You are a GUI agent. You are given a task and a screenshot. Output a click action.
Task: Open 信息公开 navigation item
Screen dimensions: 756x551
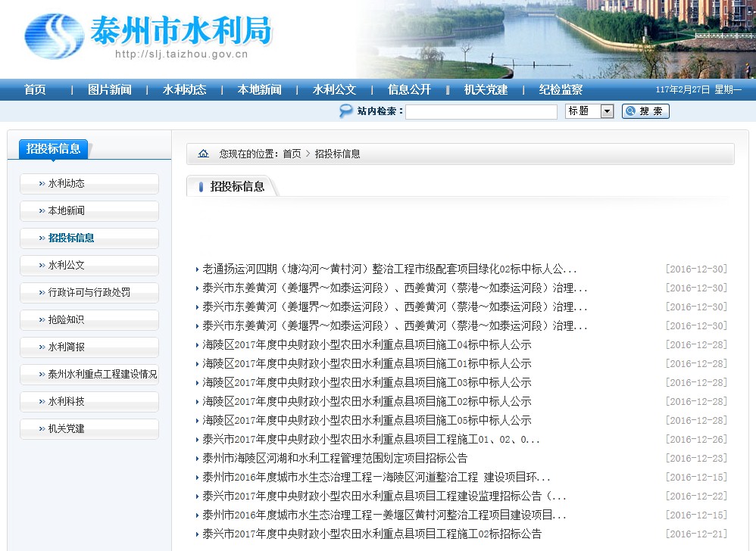409,89
